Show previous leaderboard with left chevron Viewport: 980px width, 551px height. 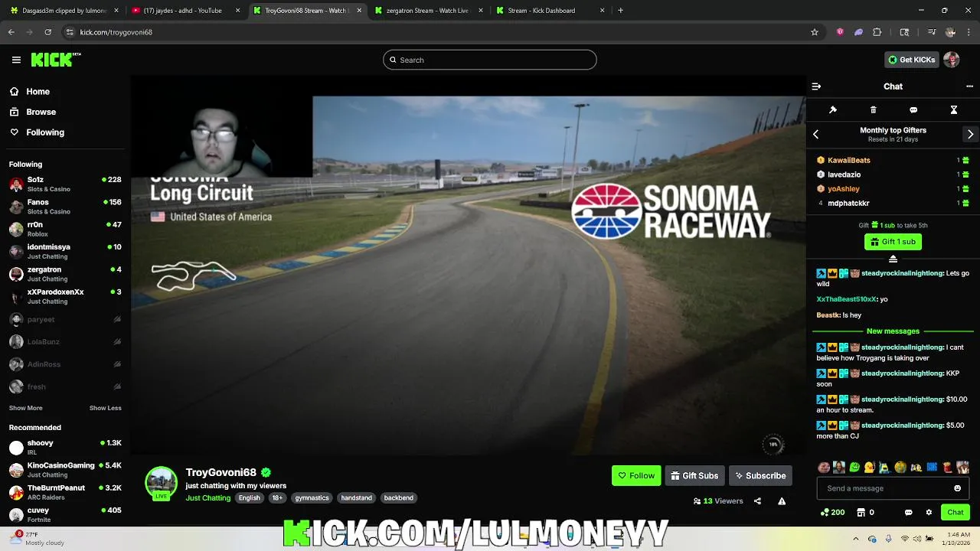tap(816, 135)
